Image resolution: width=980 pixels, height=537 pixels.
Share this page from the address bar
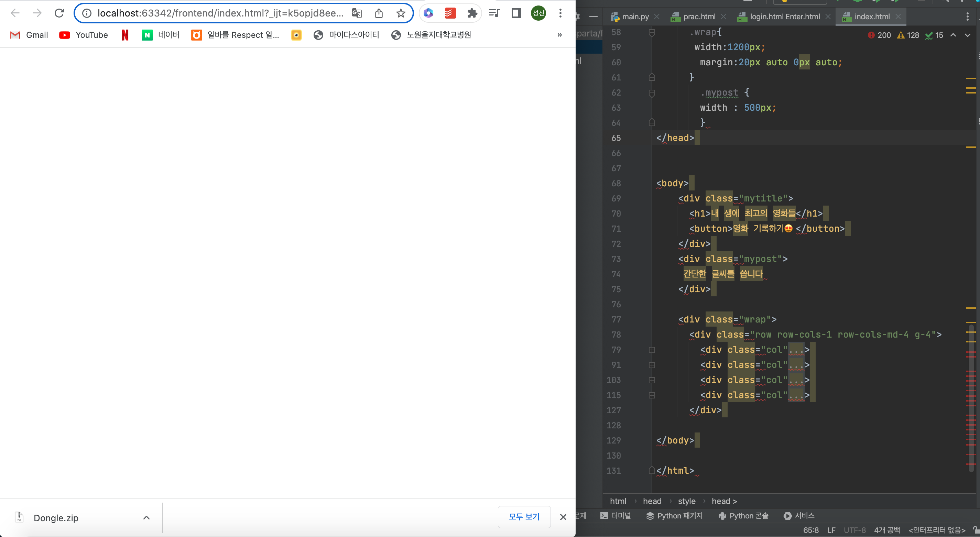pyautogui.click(x=379, y=13)
